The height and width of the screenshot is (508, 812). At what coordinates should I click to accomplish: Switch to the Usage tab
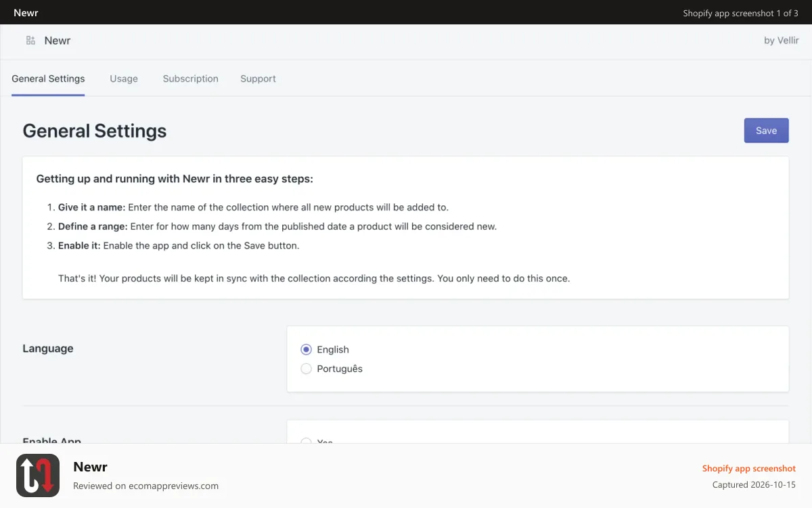(x=124, y=79)
